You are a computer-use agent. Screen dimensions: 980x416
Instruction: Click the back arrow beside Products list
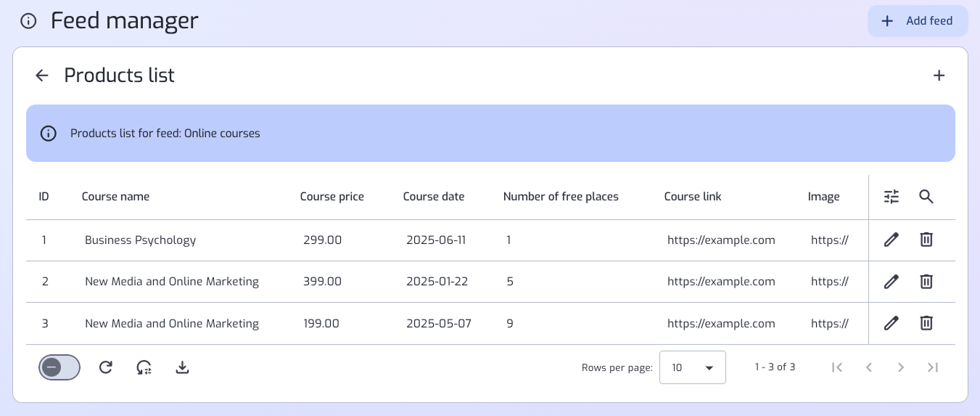(42, 76)
